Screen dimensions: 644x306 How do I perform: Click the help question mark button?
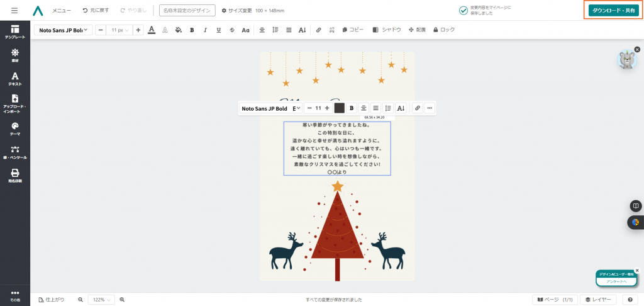(x=630, y=300)
